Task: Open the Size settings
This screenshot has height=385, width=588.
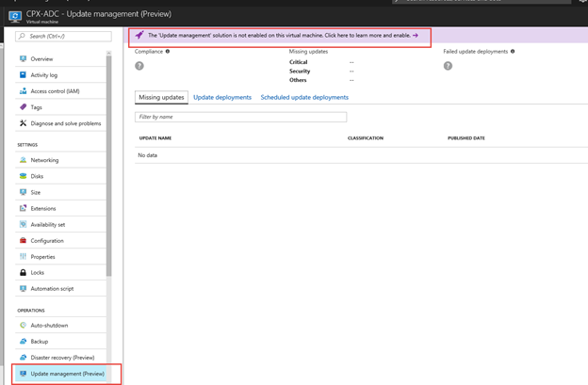Action: pyautogui.click(x=62, y=192)
